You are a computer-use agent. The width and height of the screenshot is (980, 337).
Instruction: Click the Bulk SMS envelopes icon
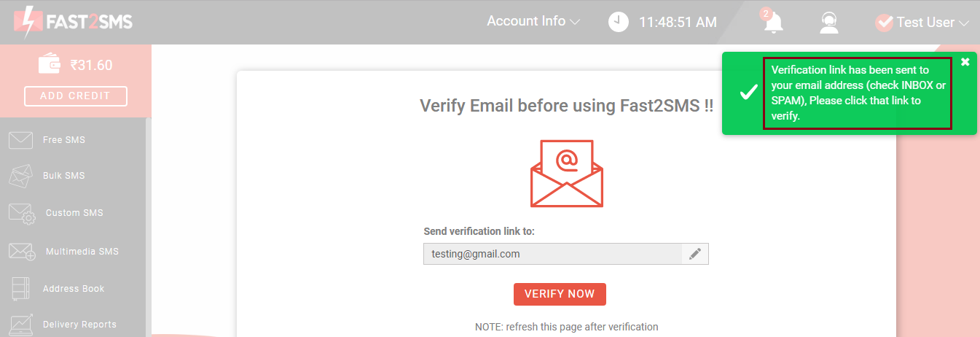coord(20,176)
